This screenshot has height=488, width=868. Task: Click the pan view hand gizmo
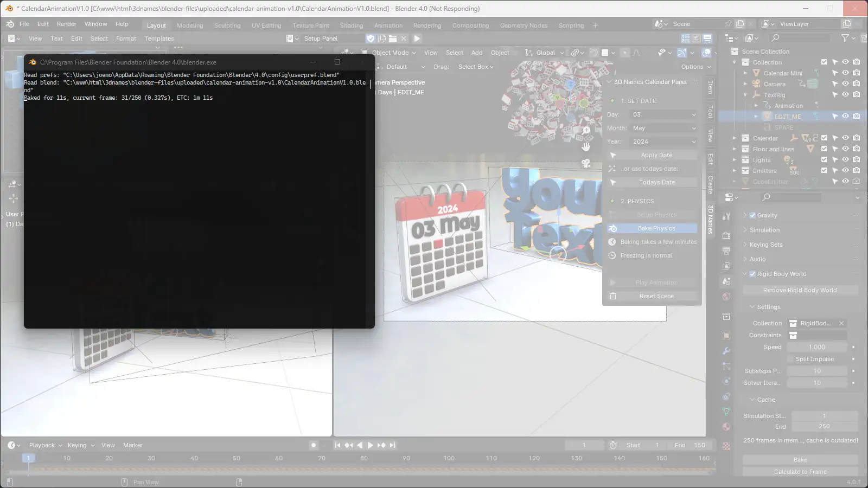(586, 146)
